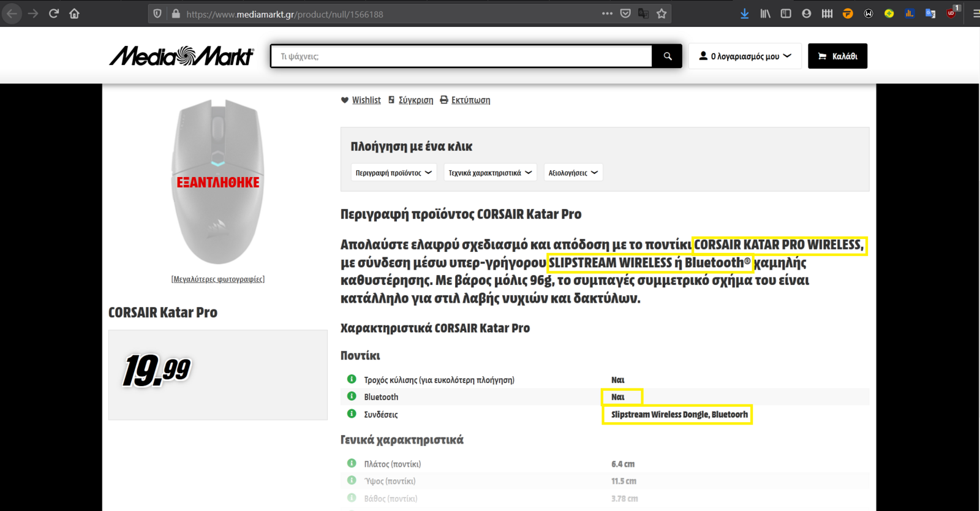Screen dimensions: 980x511
Task: Click the MediaMarkt logo
Action: [x=182, y=56]
